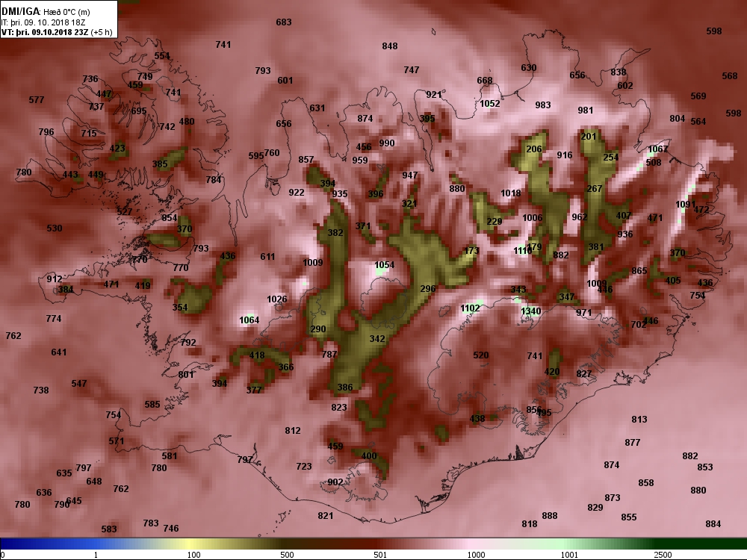
Task: Click the map value '554'
Action: click(x=162, y=56)
